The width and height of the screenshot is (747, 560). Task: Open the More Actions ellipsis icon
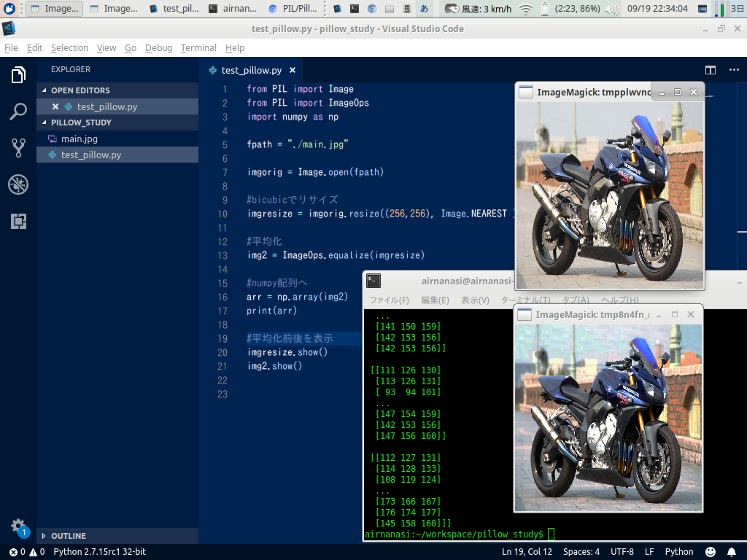(x=733, y=69)
